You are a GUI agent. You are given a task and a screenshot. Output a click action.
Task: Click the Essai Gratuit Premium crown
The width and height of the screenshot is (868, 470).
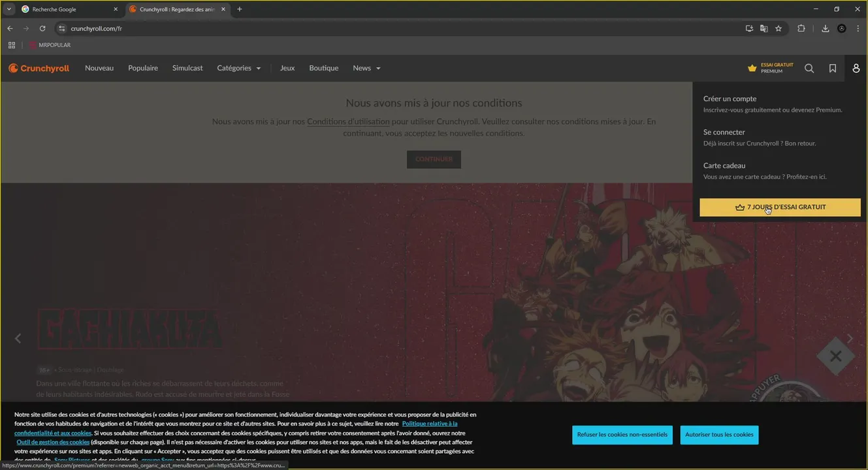pos(771,68)
